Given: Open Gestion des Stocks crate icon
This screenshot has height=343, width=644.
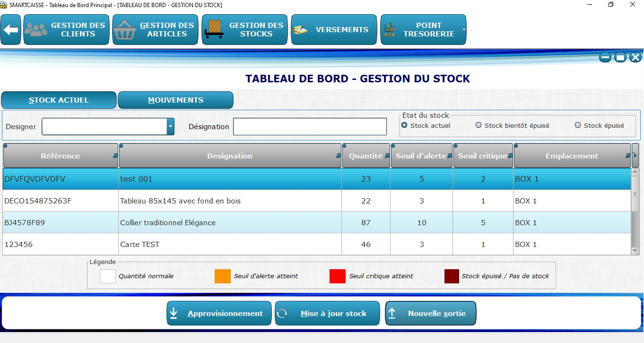Looking at the screenshot, I should (214, 30).
